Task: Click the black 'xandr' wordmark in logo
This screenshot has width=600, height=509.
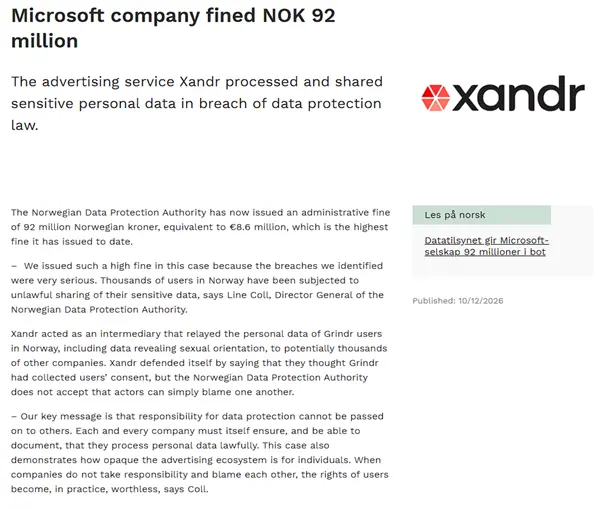Action: (x=518, y=94)
